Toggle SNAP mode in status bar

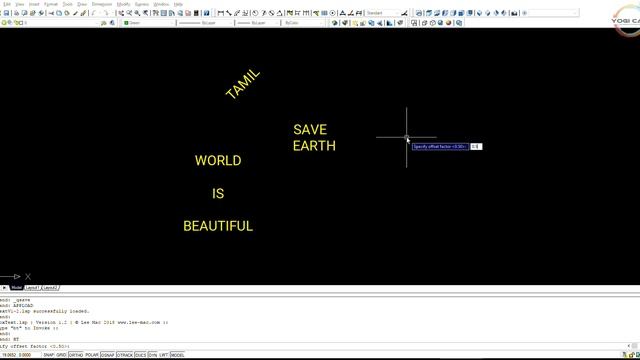coord(49,355)
